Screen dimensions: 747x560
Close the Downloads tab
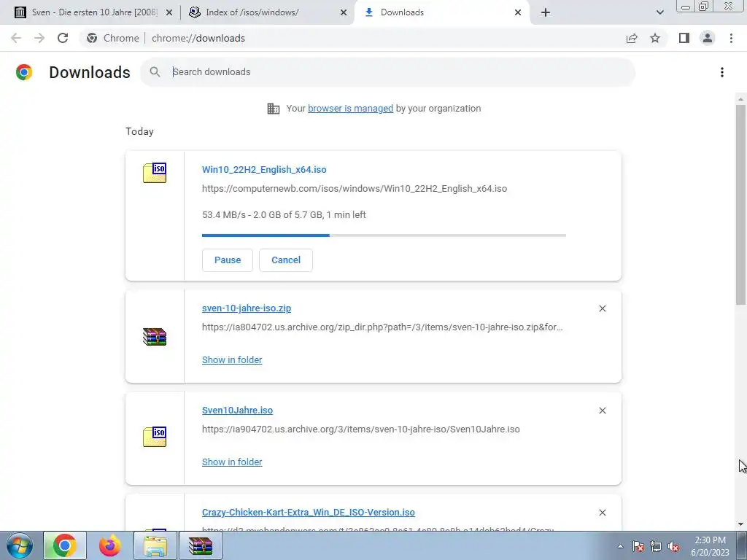point(518,12)
